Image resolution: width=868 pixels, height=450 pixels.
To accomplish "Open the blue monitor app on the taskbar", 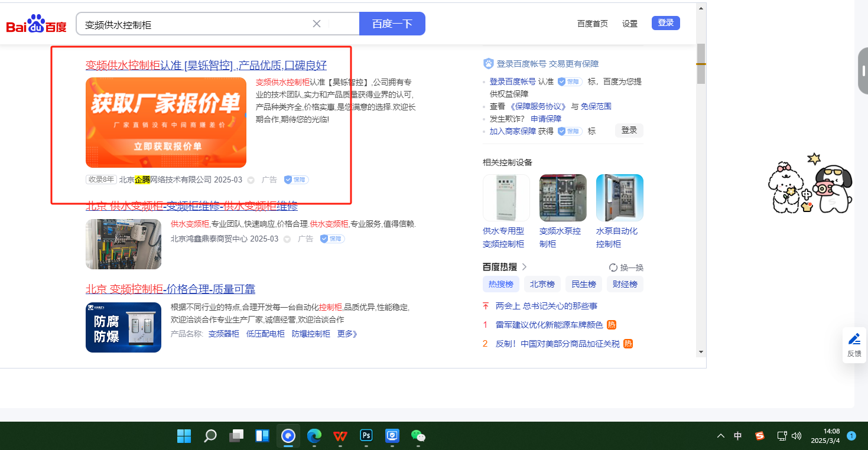I will tap(392, 436).
